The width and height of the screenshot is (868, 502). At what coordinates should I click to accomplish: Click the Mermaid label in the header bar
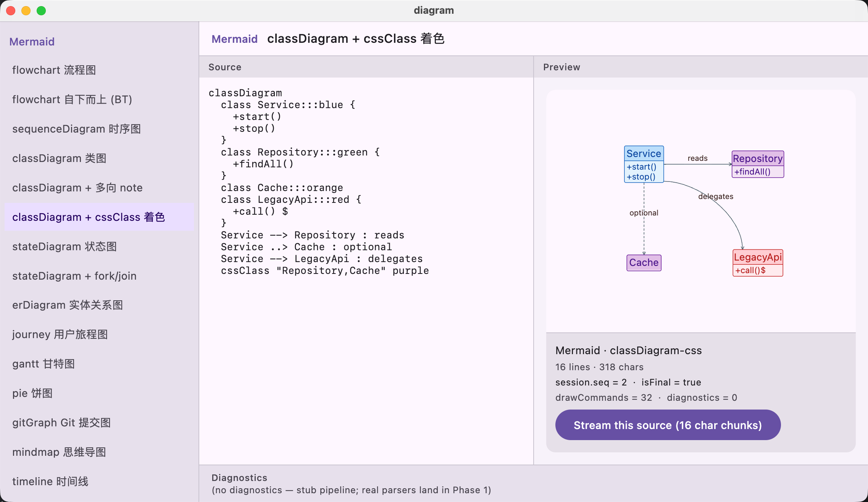click(x=235, y=39)
